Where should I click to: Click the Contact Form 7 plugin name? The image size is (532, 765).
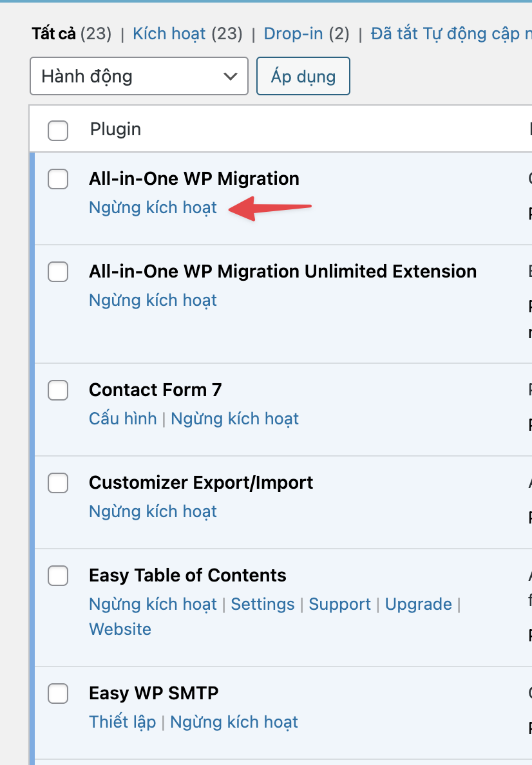(x=155, y=390)
